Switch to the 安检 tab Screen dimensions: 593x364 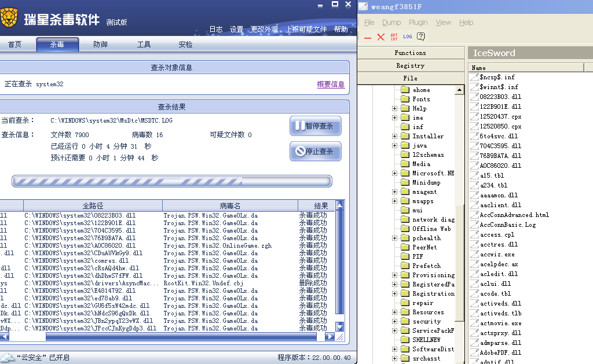tap(185, 44)
